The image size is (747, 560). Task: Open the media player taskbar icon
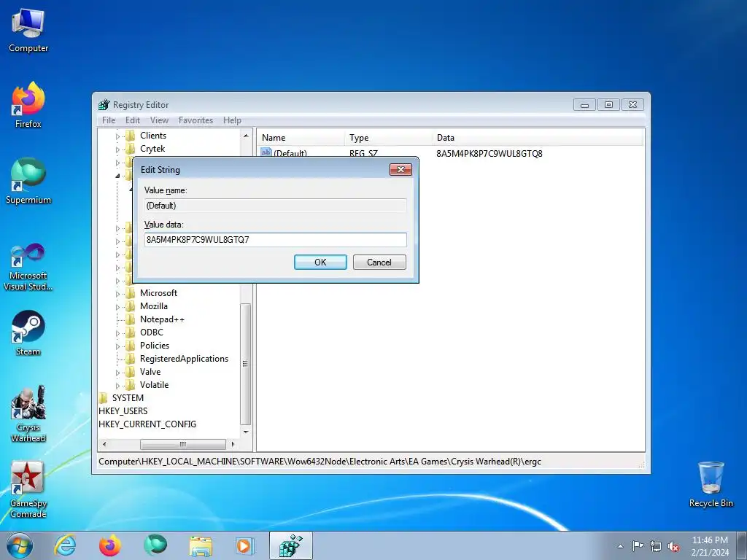point(245,545)
